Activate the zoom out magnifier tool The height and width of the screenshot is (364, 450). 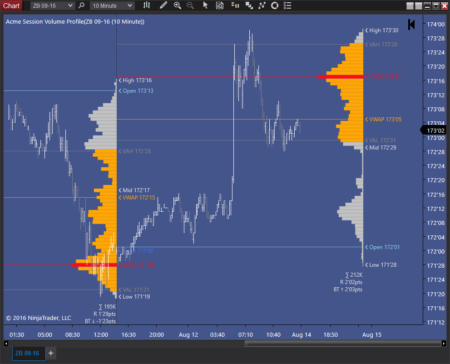[x=190, y=5]
